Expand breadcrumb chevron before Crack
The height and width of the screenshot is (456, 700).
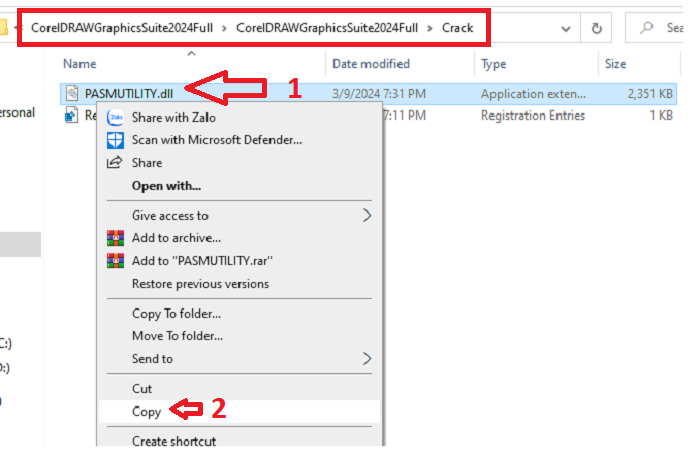click(429, 28)
